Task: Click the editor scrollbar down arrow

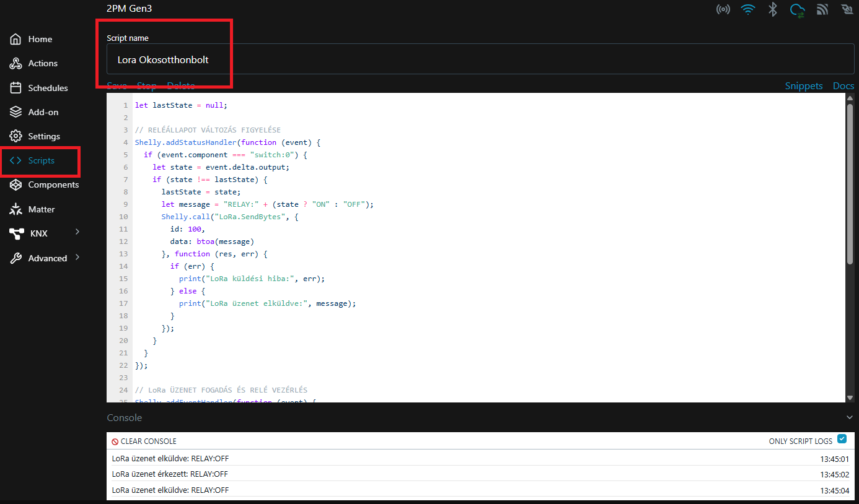Action: 850,398
